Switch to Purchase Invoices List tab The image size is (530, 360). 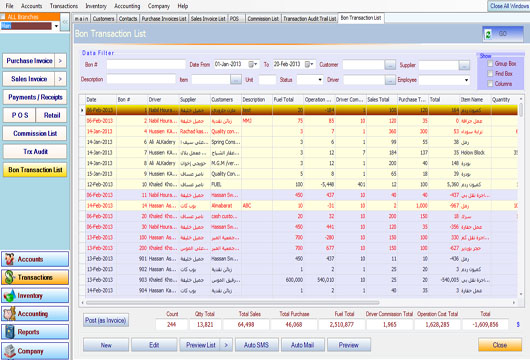(x=164, y=19)
